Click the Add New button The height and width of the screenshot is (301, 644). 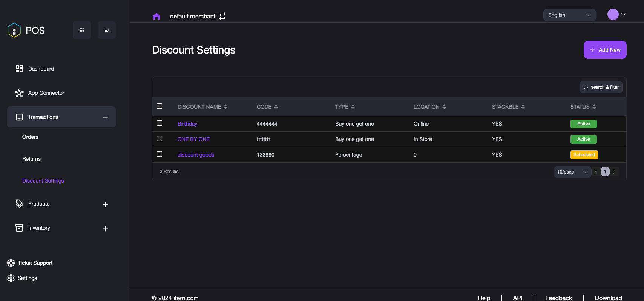(x=605, y=50)
